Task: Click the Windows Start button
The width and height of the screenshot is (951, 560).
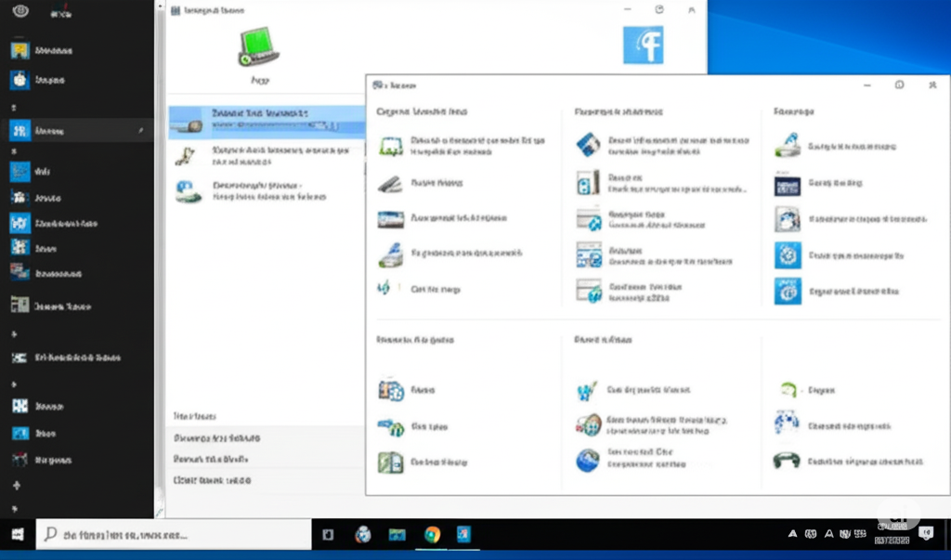Action: 18,535
